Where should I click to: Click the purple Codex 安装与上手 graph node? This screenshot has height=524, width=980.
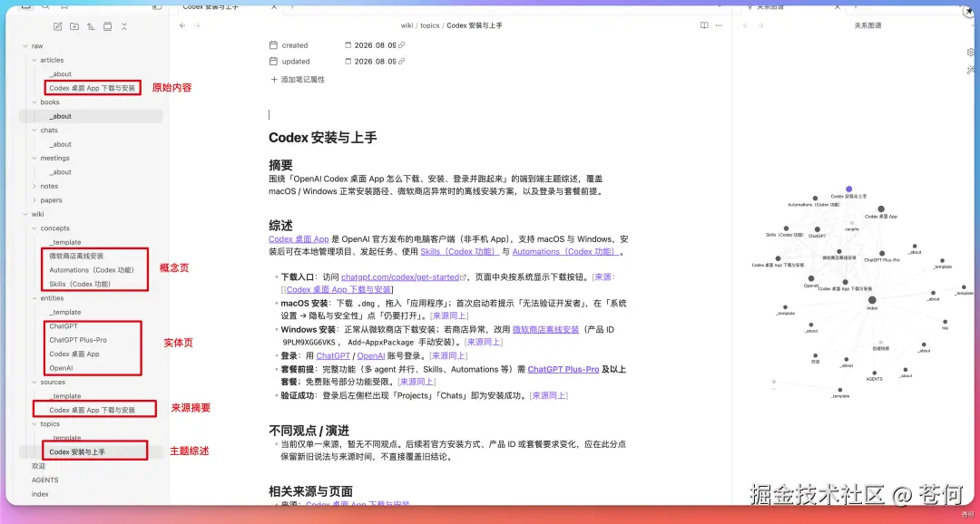(848, 189)
